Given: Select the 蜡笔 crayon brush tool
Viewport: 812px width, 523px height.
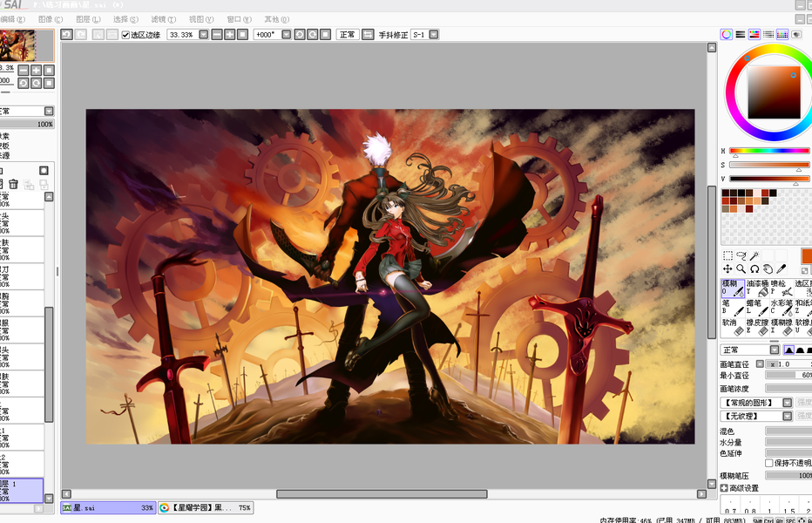Looking at the screenshot, I should [757, 308].
